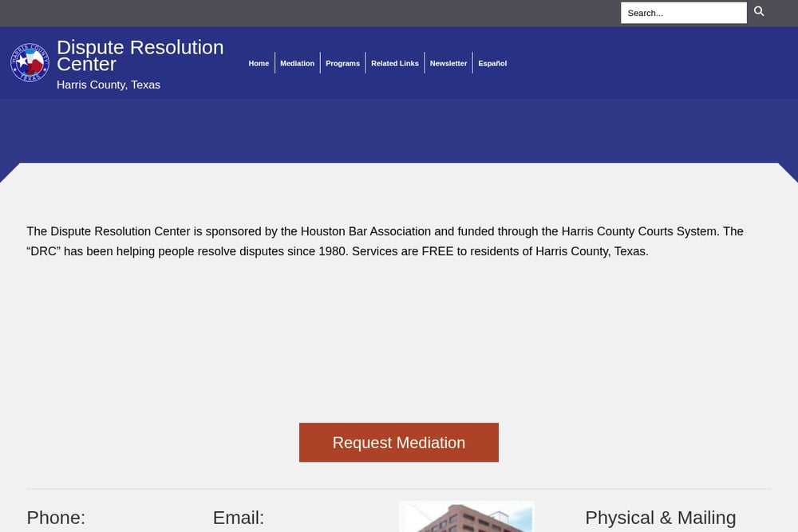Open the Mediation menu item
Screen dimensions: 798x532
pos(297,63)
